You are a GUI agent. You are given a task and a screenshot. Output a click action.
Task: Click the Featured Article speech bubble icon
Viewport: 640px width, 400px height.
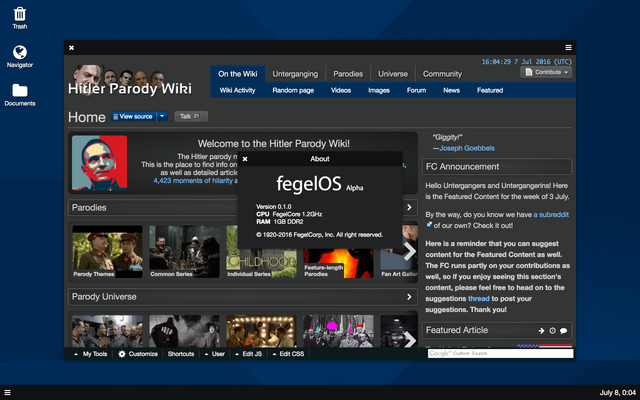point(563,331)
